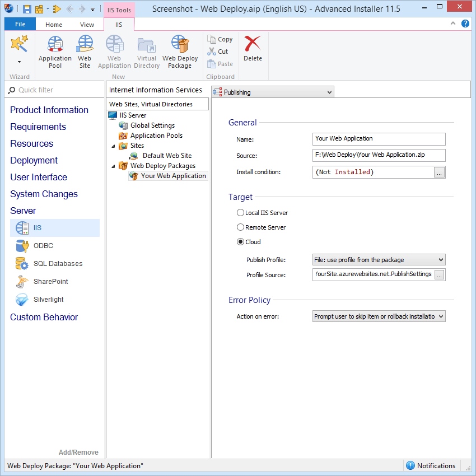Open the File menu

[x=20, y=24]
